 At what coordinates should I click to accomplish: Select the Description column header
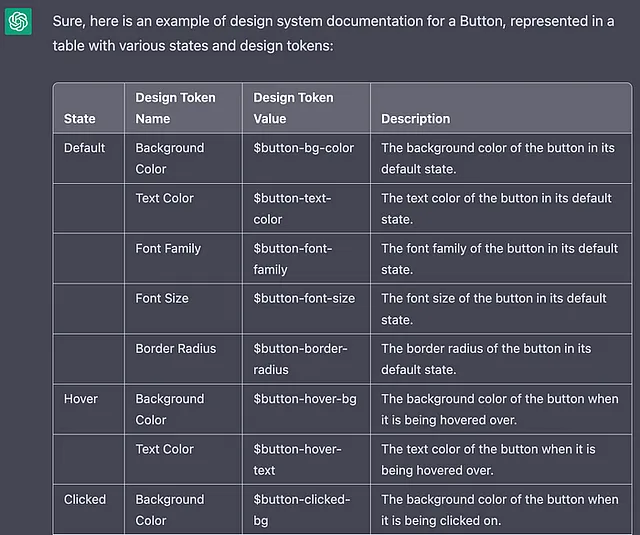pyautogui.click(x=501, y=108)
